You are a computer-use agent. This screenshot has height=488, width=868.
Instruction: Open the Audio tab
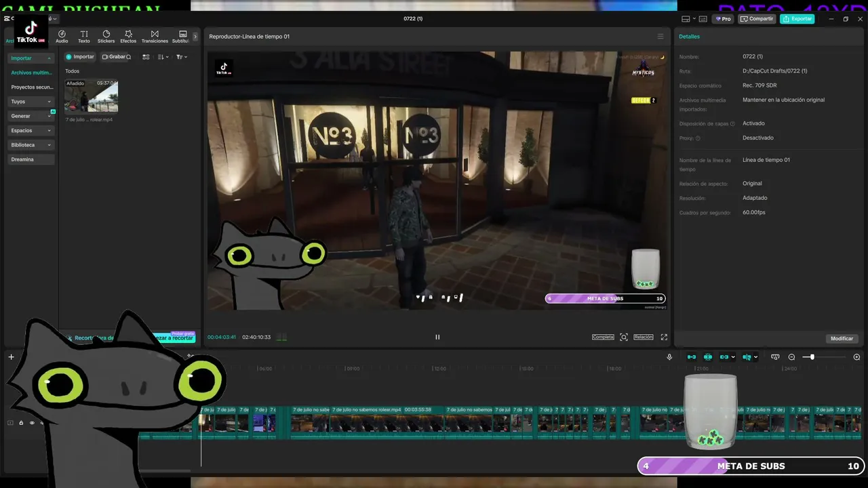point(62,37)
